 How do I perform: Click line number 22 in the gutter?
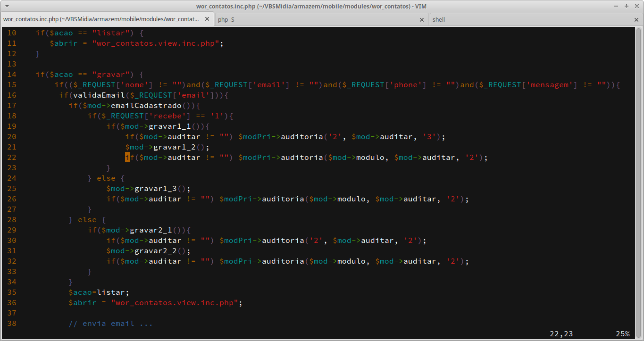12,158
